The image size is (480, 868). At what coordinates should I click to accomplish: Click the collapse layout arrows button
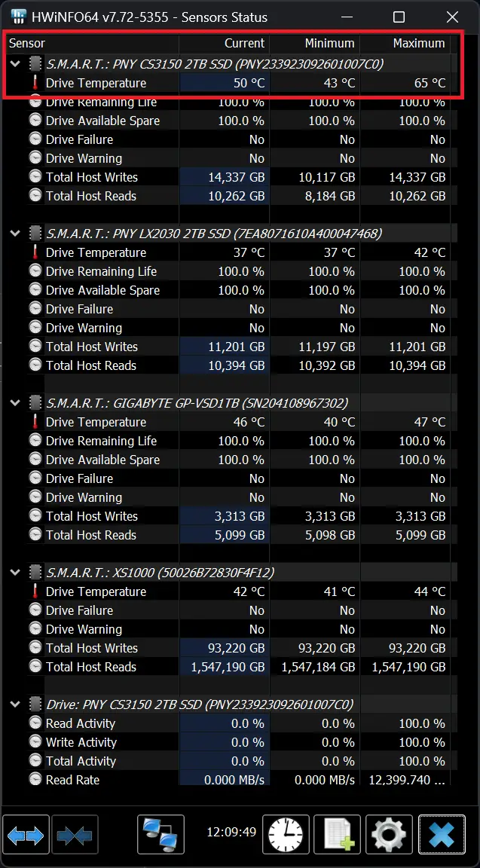tap(75, 834)
